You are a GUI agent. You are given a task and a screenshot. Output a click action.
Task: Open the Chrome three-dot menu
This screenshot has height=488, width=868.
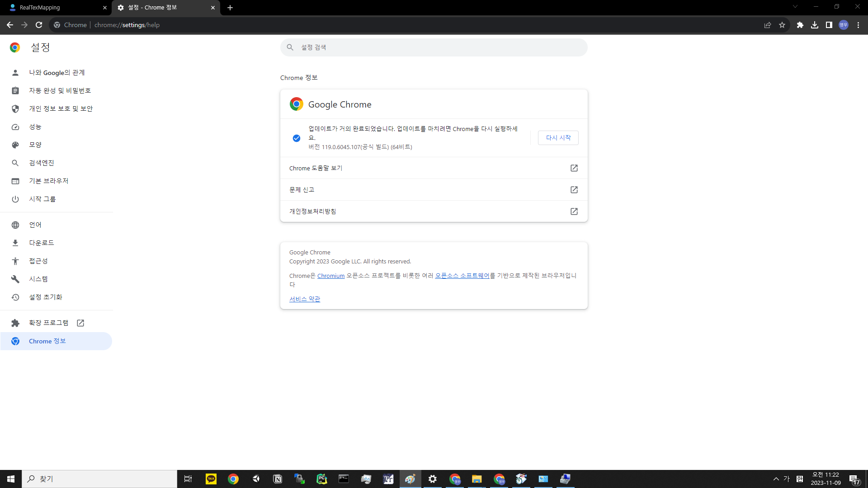858,25
